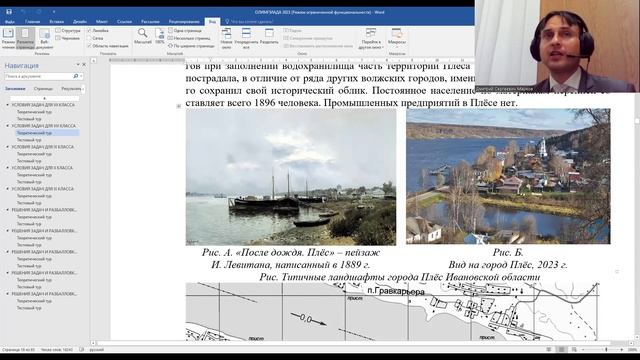
Task: Open the Макросы dropdown
Action: tap(397, 39)
